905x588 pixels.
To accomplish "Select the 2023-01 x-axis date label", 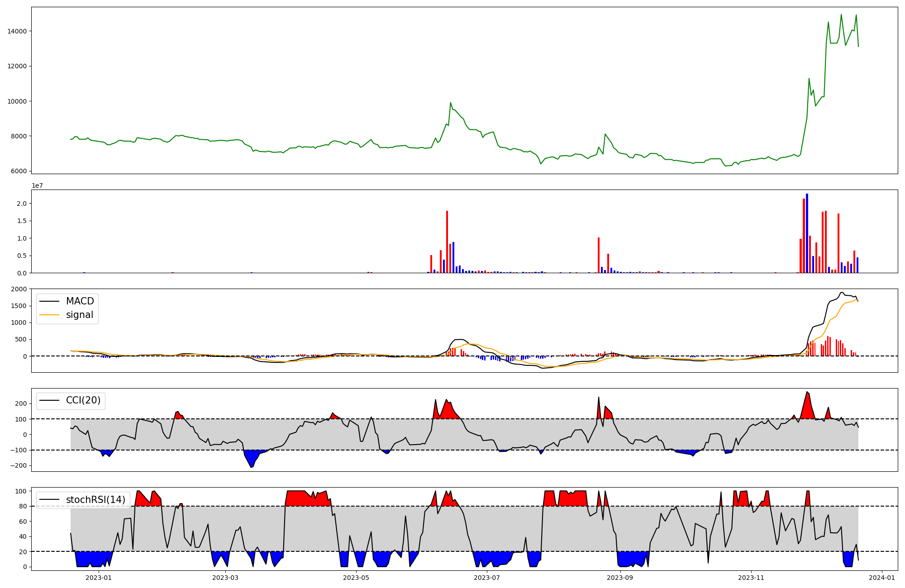I will point(98,578).
